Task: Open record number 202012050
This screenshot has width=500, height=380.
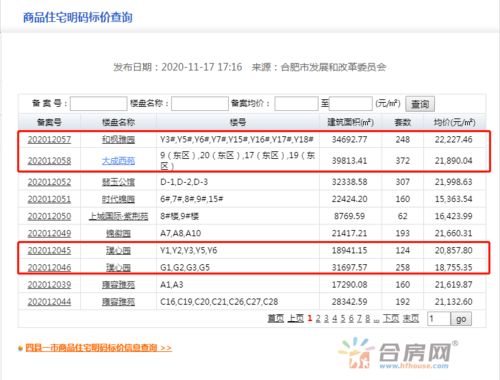Action: click(x=49, y=216)
